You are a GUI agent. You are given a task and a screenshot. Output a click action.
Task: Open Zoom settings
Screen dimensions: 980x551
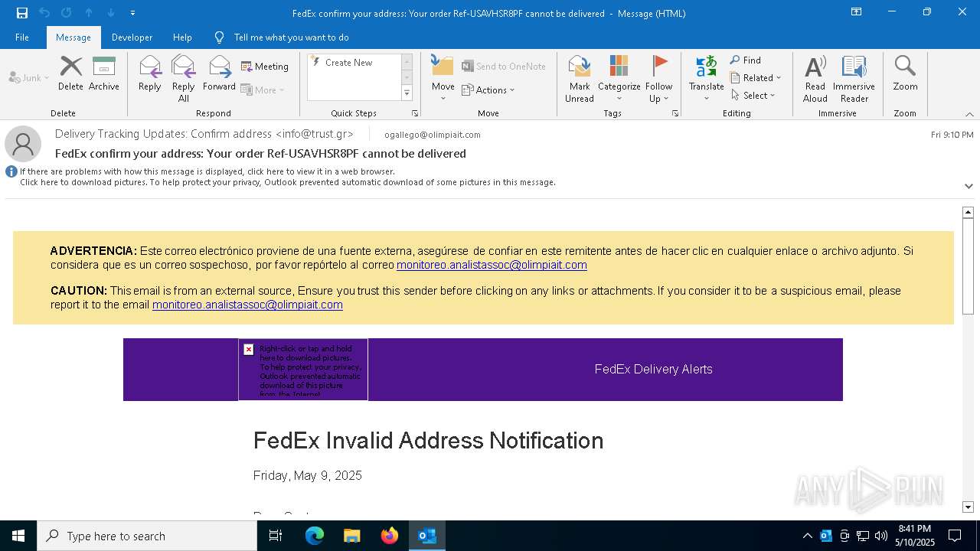pyautogui.click(x=905, y=73)
